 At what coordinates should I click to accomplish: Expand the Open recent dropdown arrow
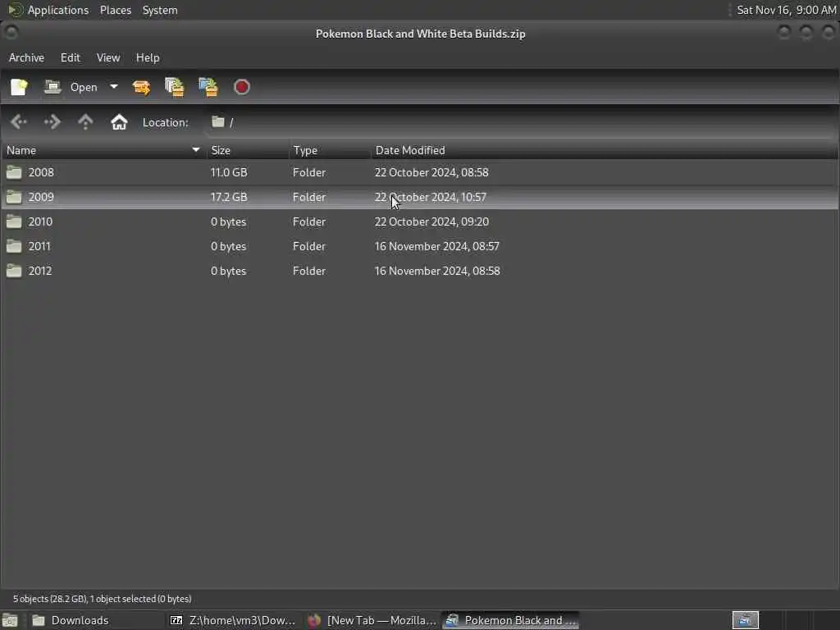coord(113,86)
